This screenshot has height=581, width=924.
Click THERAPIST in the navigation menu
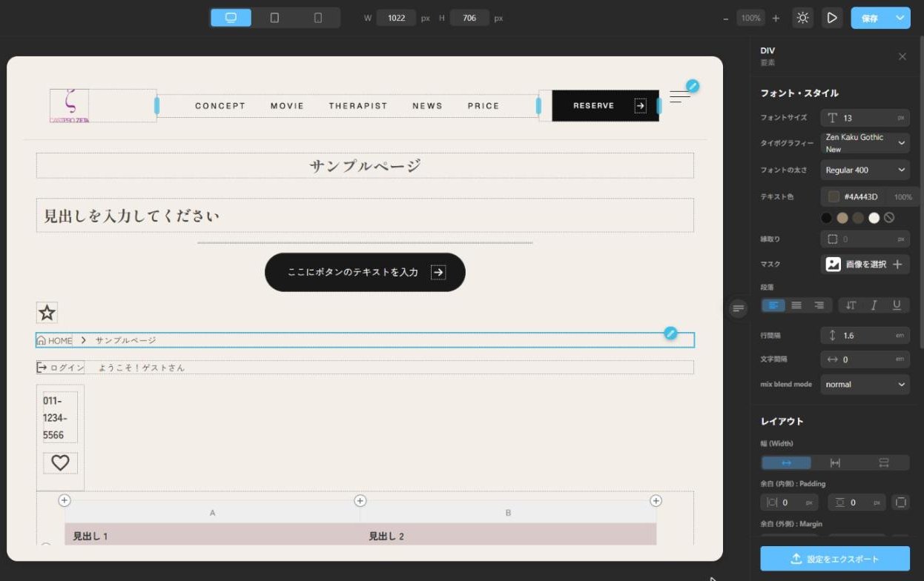point(358,106)
